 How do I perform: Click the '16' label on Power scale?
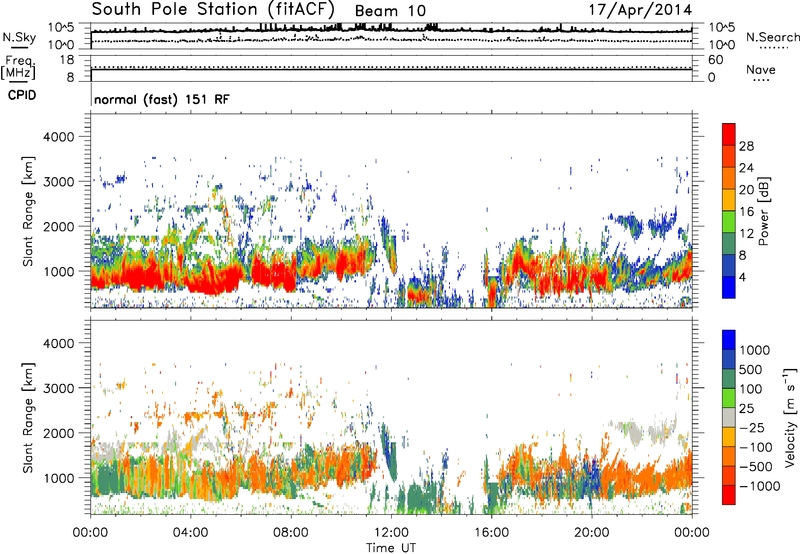click(x=746, y=212)
